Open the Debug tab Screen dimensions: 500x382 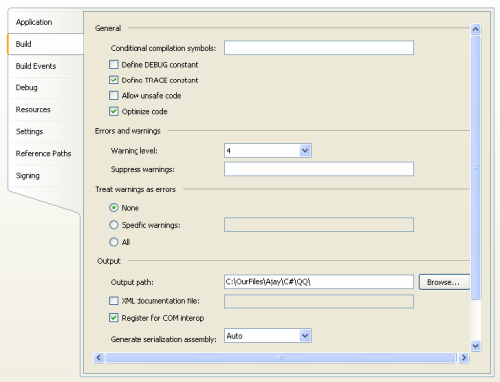pos(45,88)
